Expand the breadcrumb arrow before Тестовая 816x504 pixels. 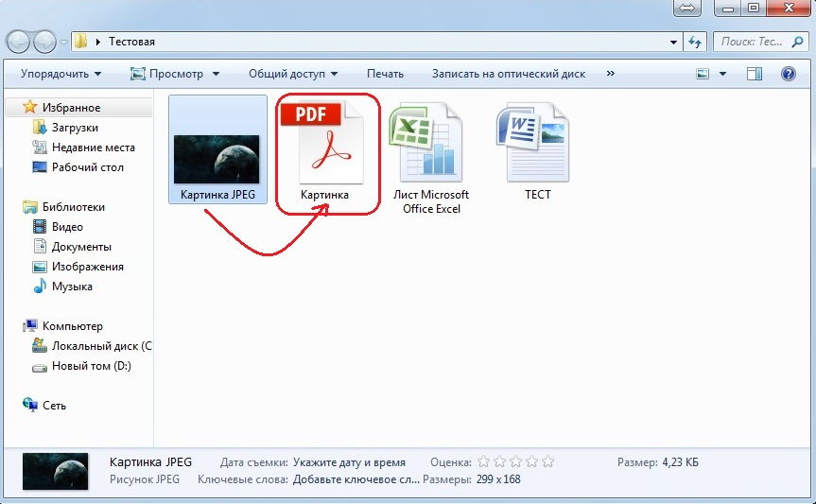(97, 42)
